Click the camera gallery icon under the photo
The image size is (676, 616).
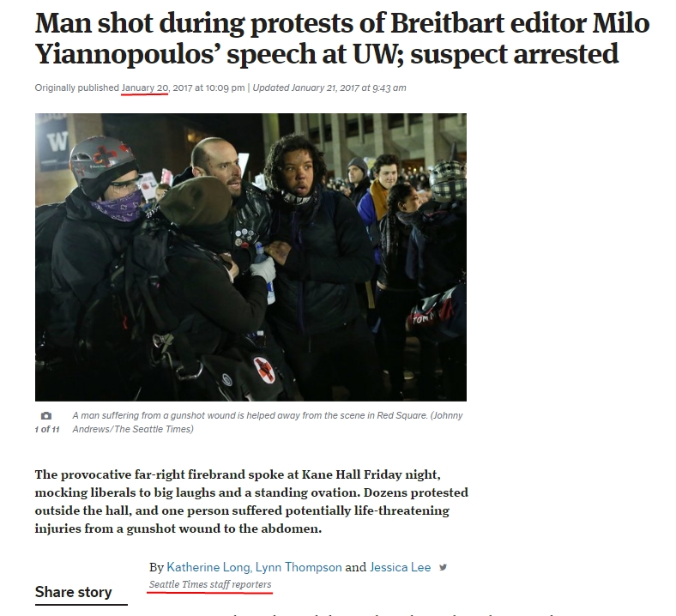tap(46, 415)
